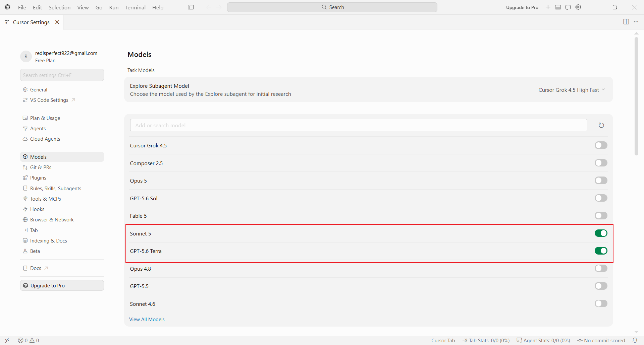Image resolution: width=644 pixels, height=345 pixels.
Task: Open the chat bubble icon
Action: click(x=568, y=7)
